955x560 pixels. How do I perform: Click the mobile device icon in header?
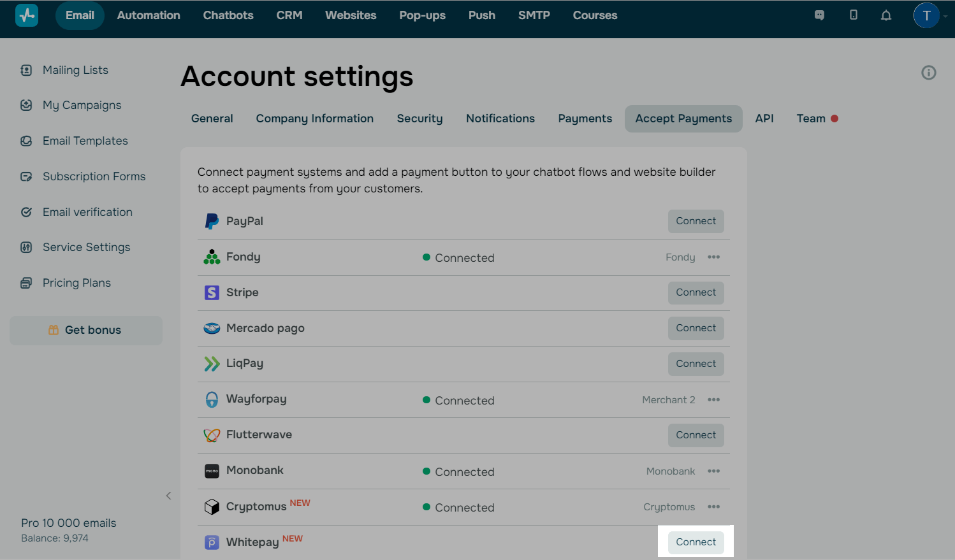pyautogui.click(x=853, y=15)
